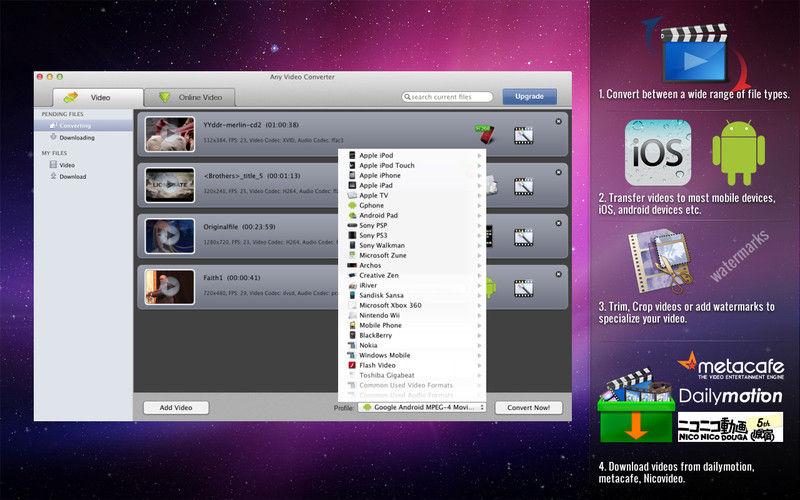Choose iRiver from the profile menu
Viewport: 800px width, 500px height.
(412, 285)
